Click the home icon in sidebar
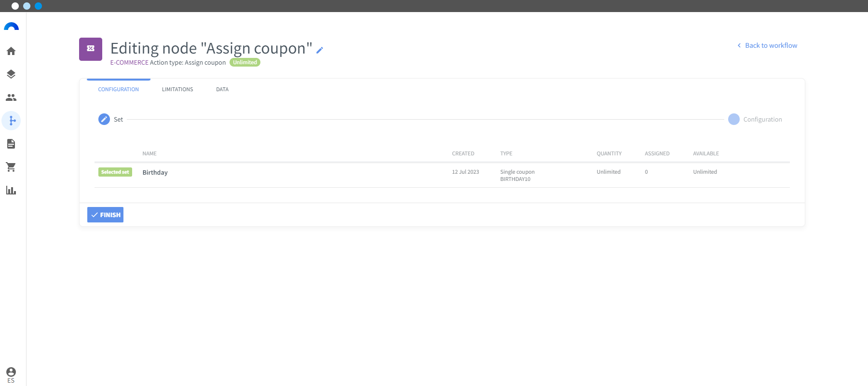 [x=11, y=51]
